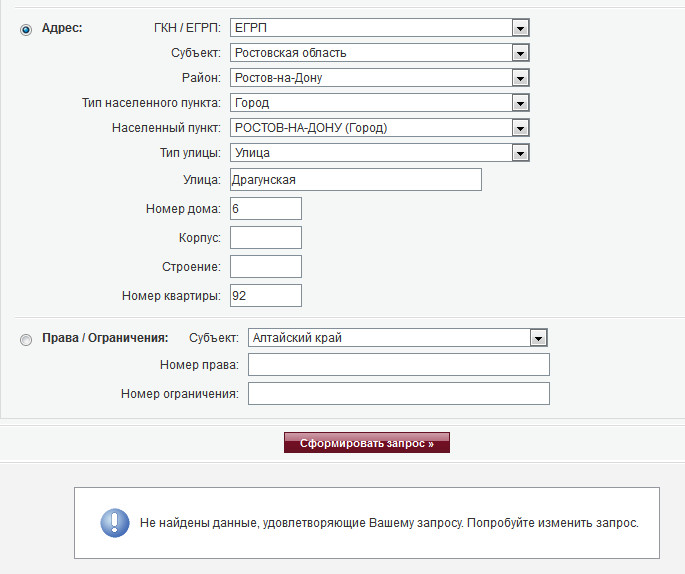Image resolution: width=685 pixels, height=574 pixels.
Task: Click the empty Корпус input field
Action: click(x=266, y=238)
